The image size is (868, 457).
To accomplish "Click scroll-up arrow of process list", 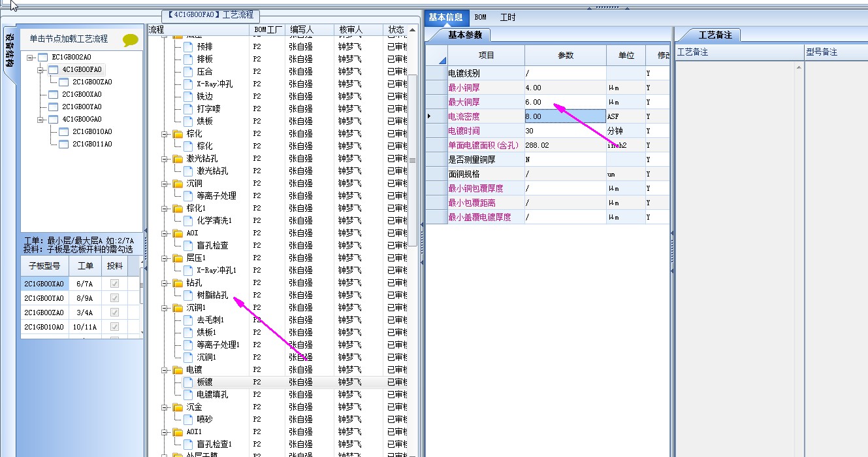I will point(412,30).
